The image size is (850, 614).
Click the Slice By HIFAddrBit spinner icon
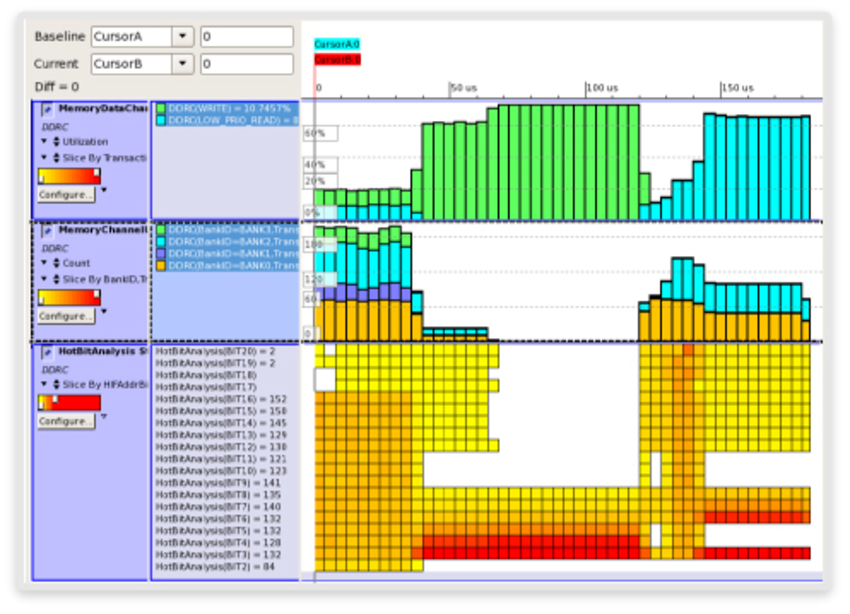[x=56, y=385]
